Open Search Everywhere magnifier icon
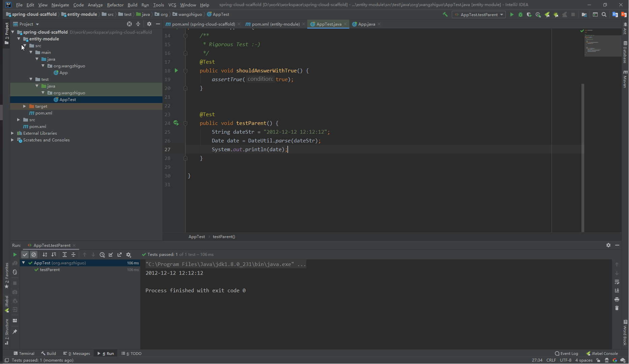Image resolution: width=629 pixels, height=364 pixels. click(x=604, y=14)
